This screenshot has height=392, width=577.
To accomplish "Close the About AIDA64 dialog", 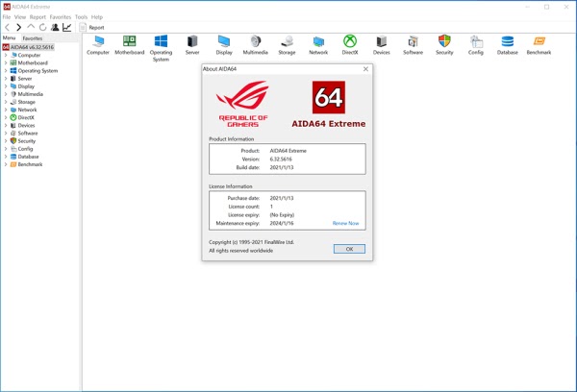I will coord(365,69).
